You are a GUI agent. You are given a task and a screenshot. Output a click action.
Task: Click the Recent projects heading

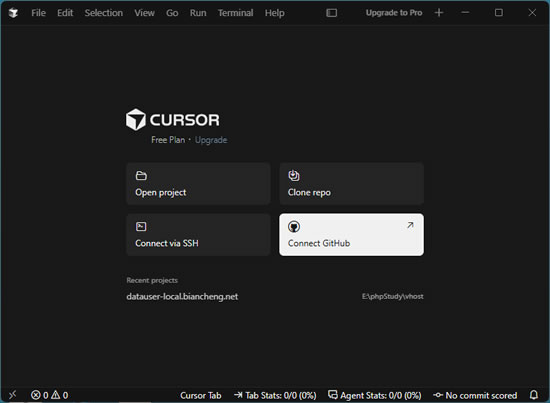[152, 280]
